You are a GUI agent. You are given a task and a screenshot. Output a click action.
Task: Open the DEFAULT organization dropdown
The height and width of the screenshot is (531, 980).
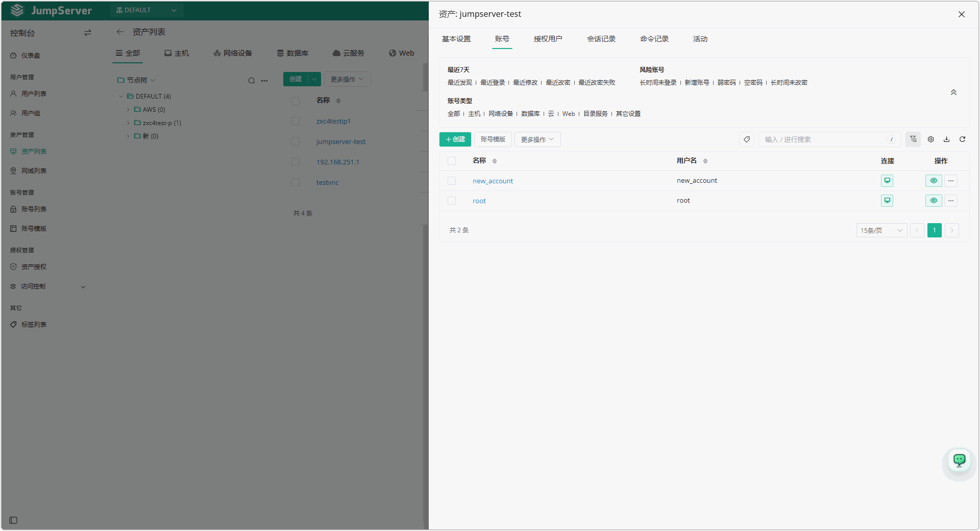146,10
